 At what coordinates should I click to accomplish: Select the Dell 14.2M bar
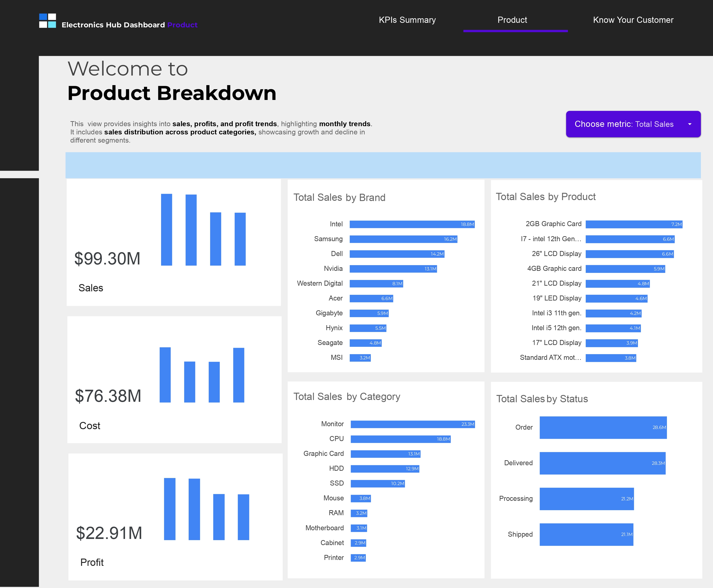point(397,254)
